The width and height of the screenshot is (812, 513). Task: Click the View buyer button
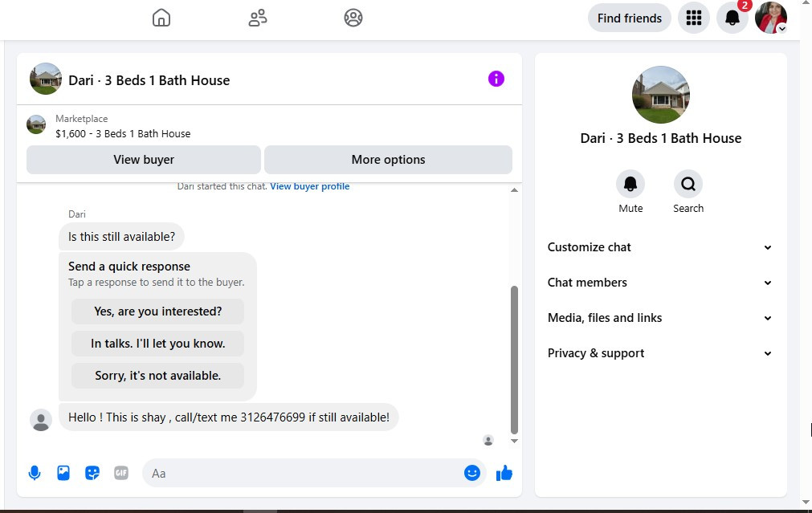(144, 160)
